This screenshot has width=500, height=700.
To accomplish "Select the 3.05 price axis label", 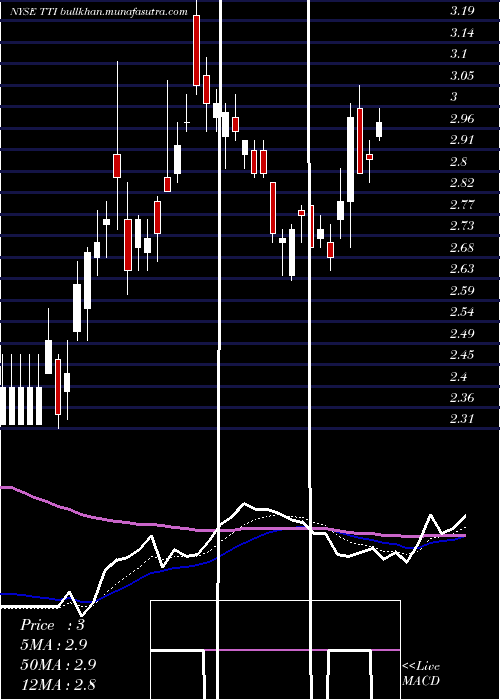I will coord(462,75).
